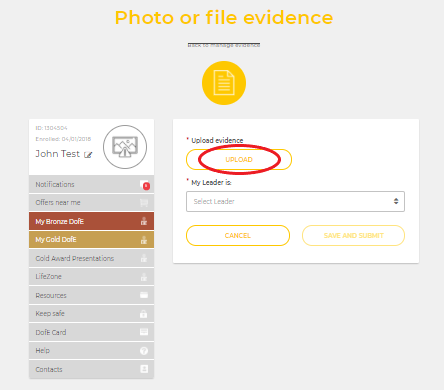Click the padlock icon on Keep safe
The image size is (444, 390).
(144, 314)
